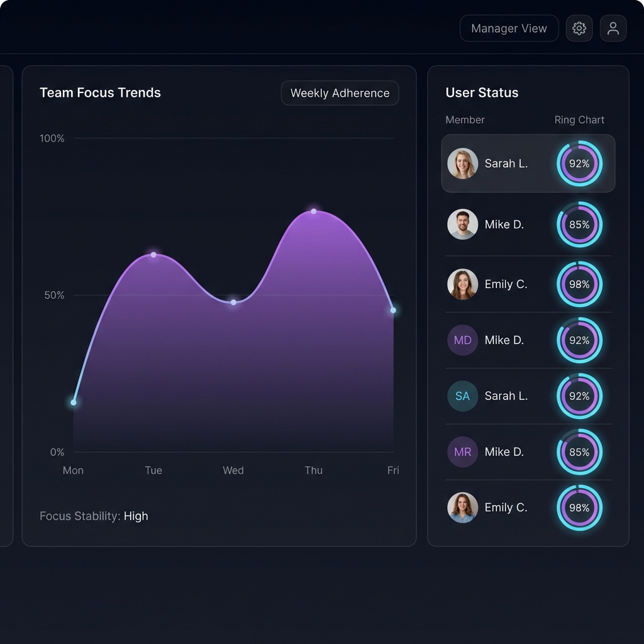
Task: Switch to Manager View
Action: [x=509, y=28]
